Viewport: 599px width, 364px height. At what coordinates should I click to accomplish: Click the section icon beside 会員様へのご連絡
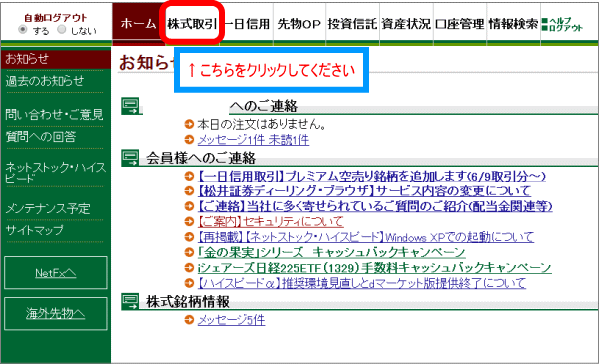click(x=130, y=158)
